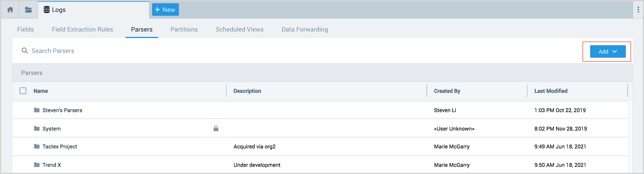This screenshot has width=644, height=174.
Task: Open the Data Forwarding tab
Action: (x=305, y=29)
